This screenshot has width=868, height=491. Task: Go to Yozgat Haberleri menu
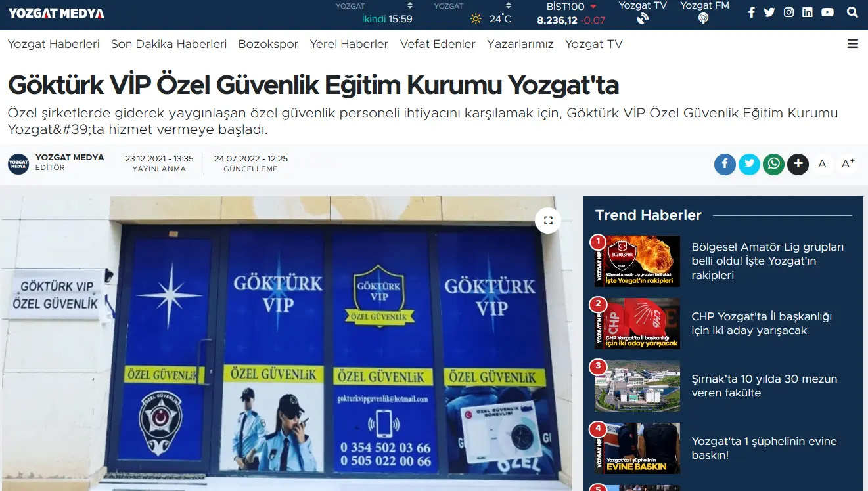point(54,44)
